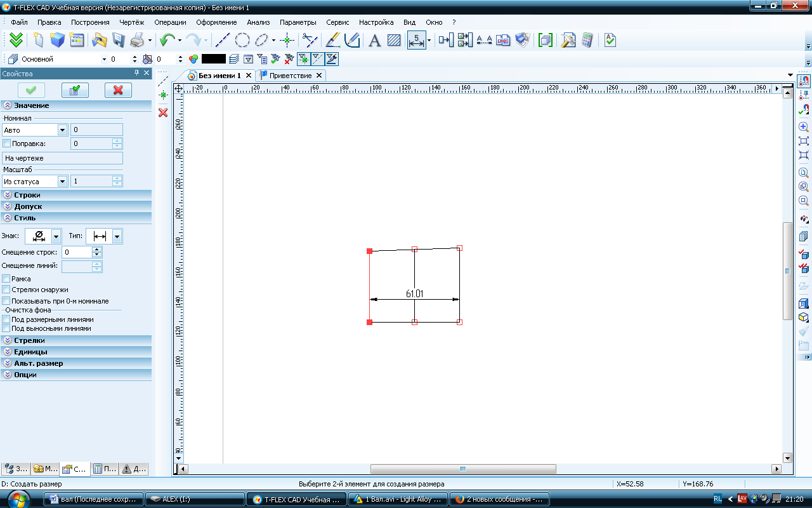Toggle the second selector filter (line) button
This screenshot has height=508, width=812.
pyautogui.click(x=317, y=59)
